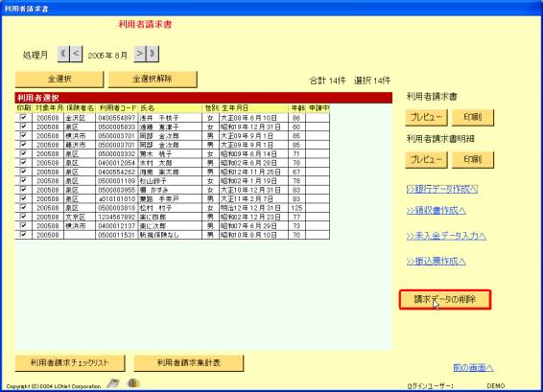
Task: Open 銀行データ作成へ link
Action: [x=442, y=189]
